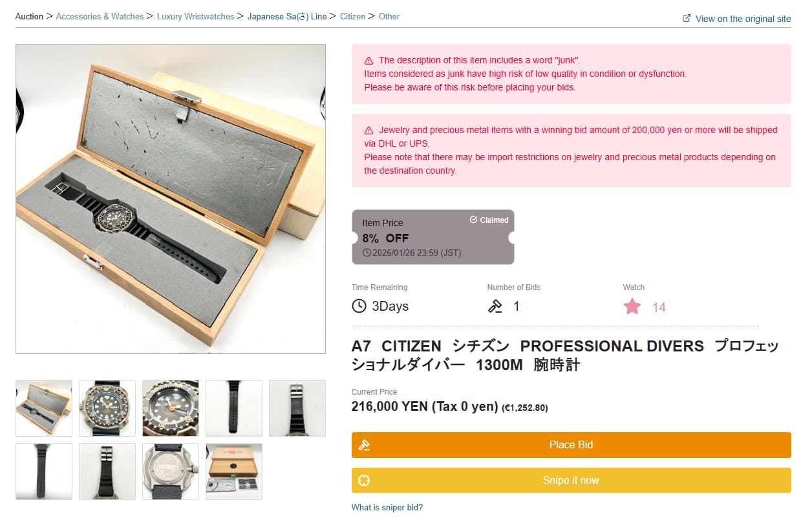The width and height of the screenshot is (812, 522).
Task: Click the gavel icon on Place Bid
Action: 364,445
